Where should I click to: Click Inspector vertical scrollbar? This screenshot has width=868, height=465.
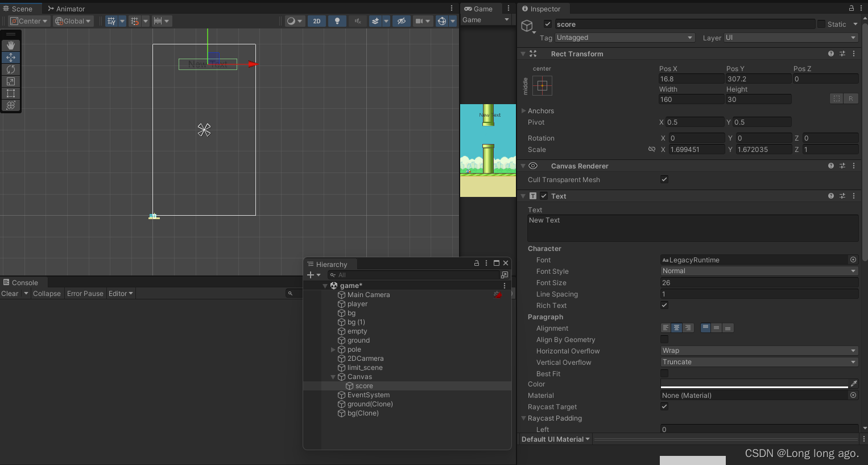point(865,142)
